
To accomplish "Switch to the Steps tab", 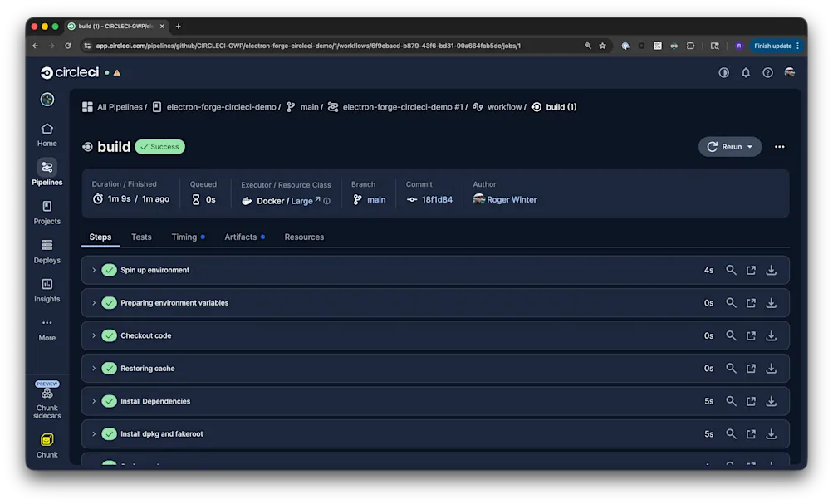I will pos(100,237).
